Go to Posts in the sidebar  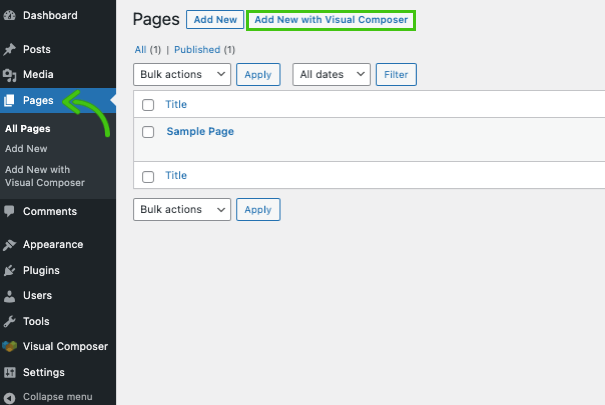37,49
